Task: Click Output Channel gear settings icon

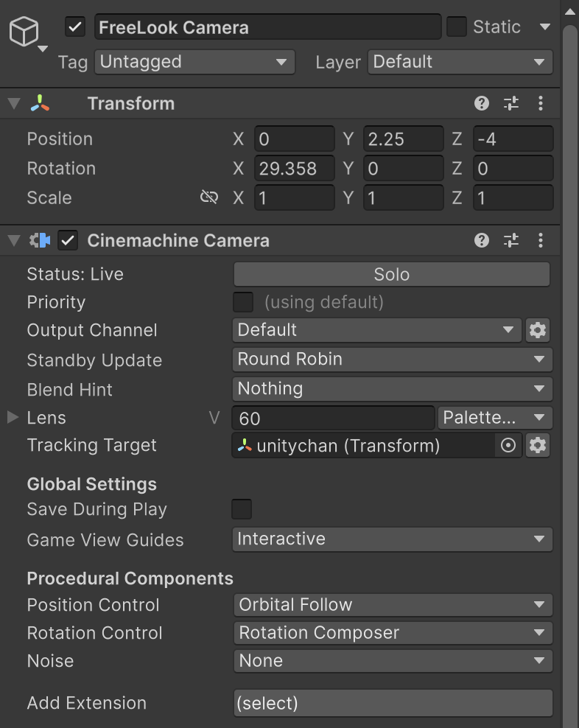Action: [x=538, y=330]
